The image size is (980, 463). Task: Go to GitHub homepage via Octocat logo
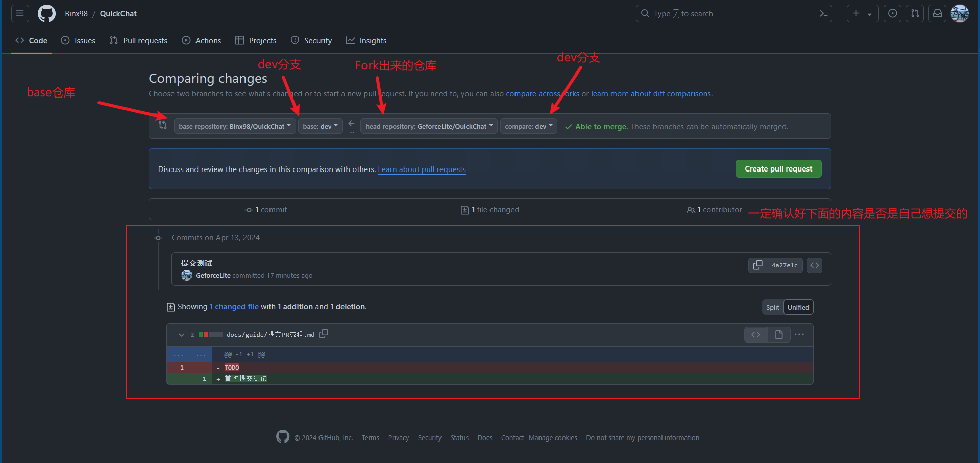tap(46, 13)
